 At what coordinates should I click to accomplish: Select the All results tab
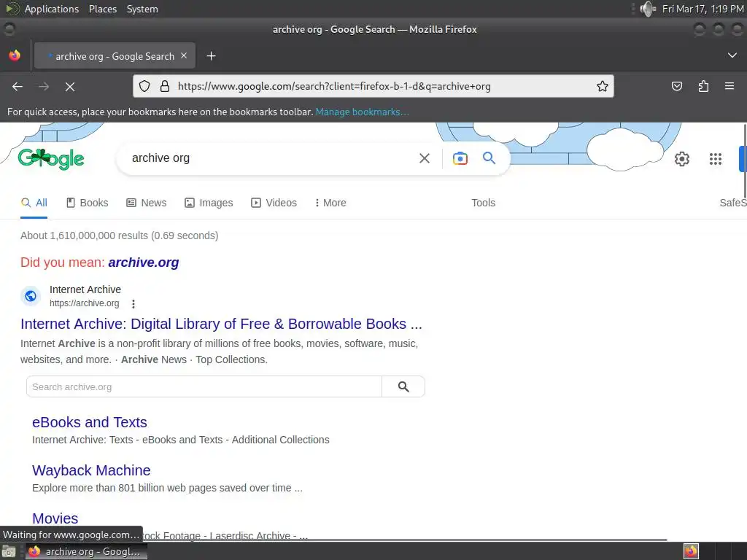(x=34, y=203)
